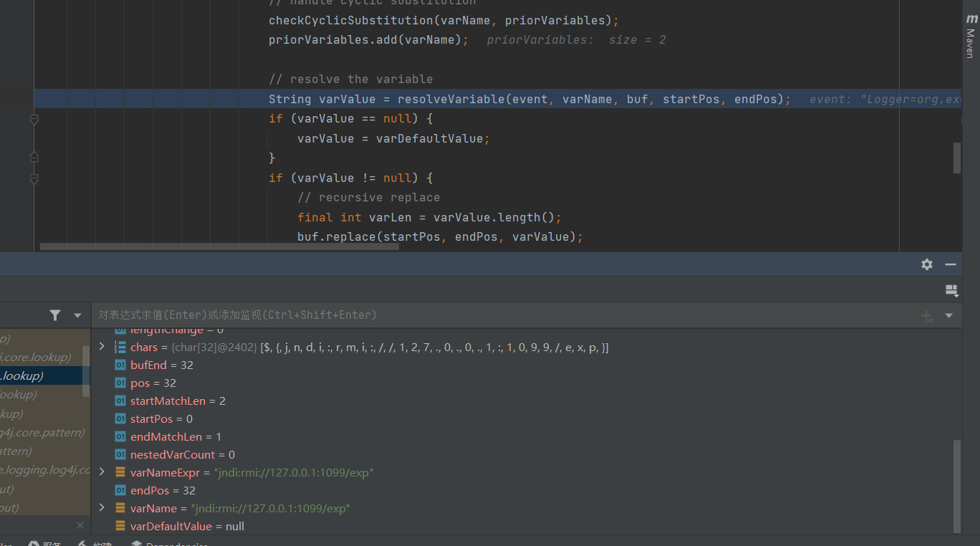Click the '// recursive replace' comment
Viewport: 980px width, 546px height.
(x=369, y=197)
